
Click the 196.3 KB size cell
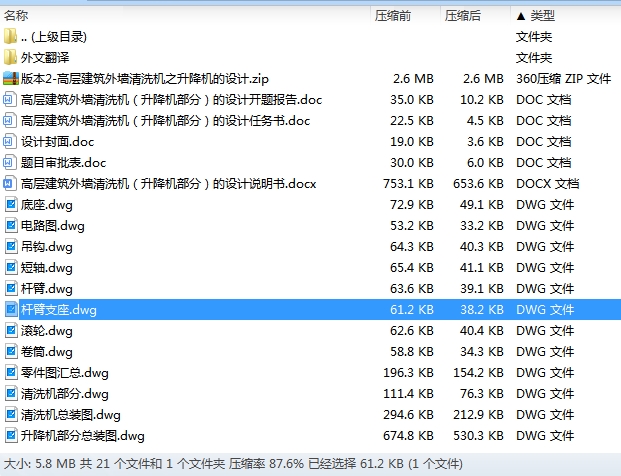pyautogui.click(x=408, y=372)
